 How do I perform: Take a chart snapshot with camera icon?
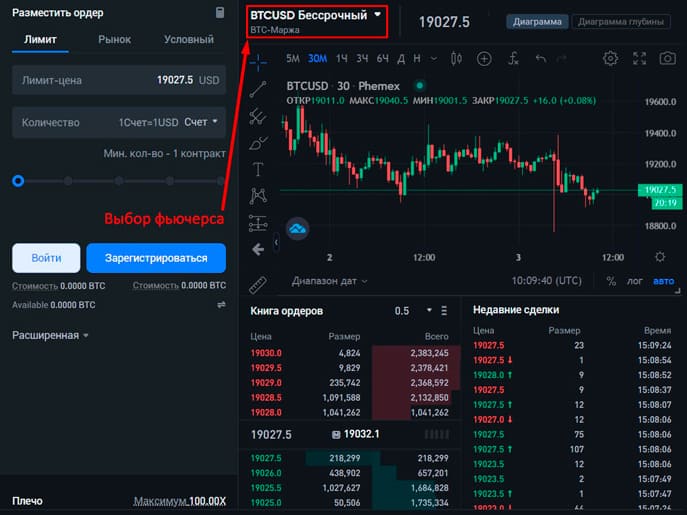[x=667, y=58]
